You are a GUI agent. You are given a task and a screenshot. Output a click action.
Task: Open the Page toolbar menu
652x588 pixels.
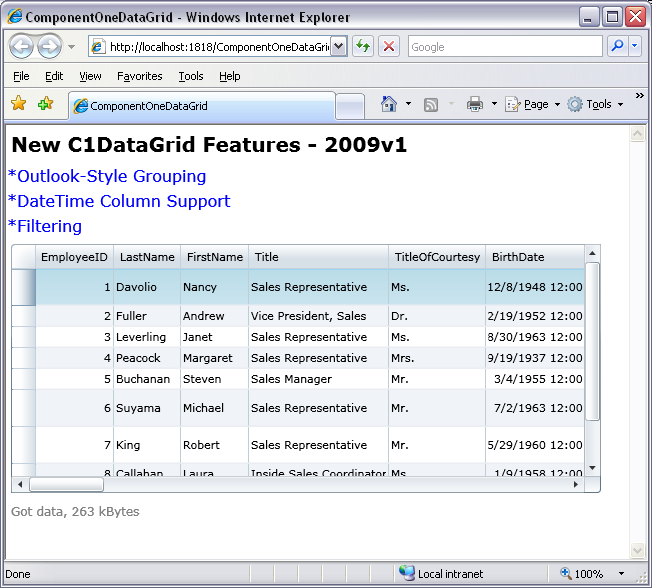click(x=533, y=104)
